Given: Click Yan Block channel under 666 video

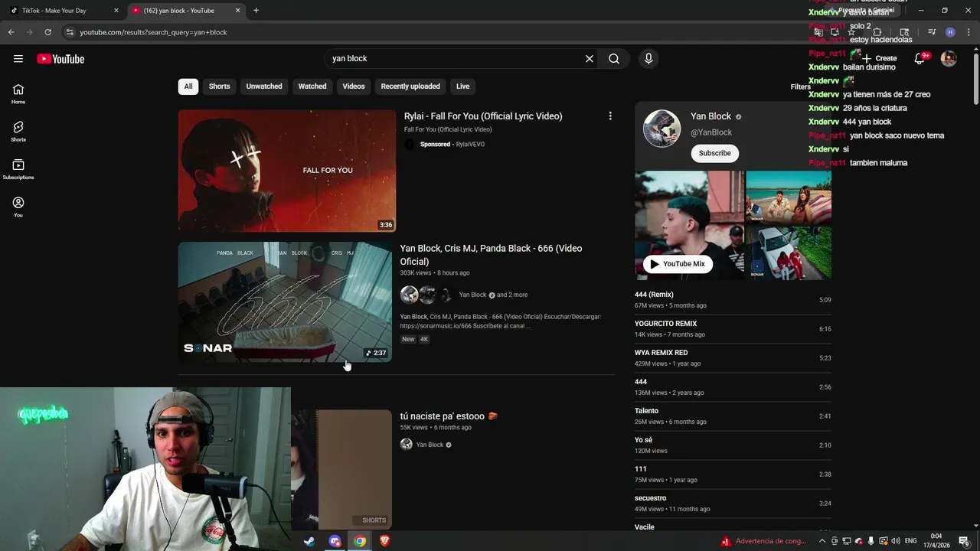Looking at the screenshot, I should tap(472, 295).
